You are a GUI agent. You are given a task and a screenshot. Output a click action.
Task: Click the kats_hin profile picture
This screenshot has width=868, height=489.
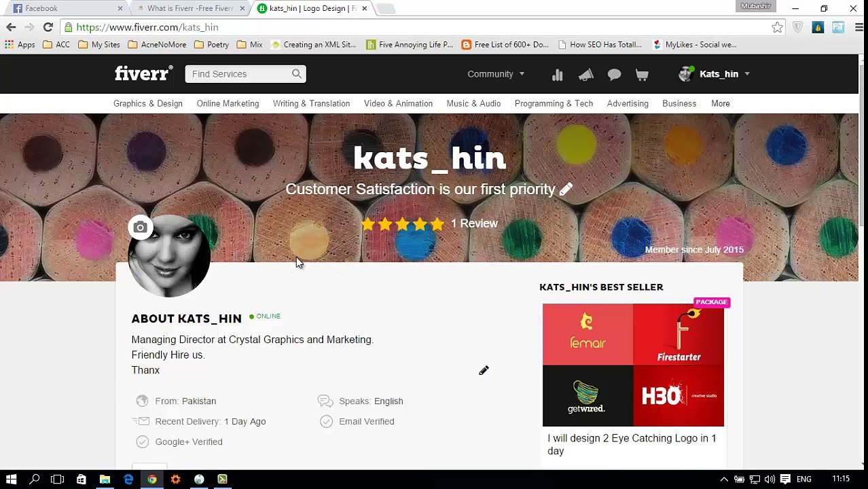[169, 256]
